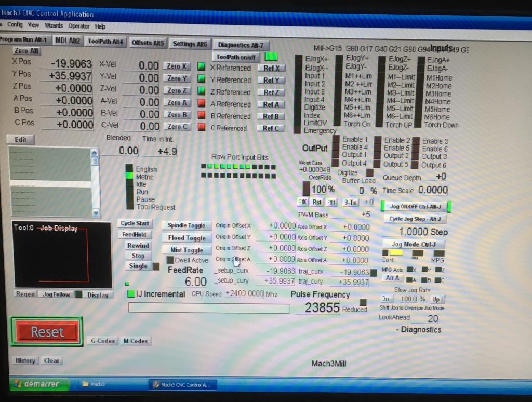532x402 pixels.
Task: Switch to the MDI Alt2 tab
Action: pos(68,41)
